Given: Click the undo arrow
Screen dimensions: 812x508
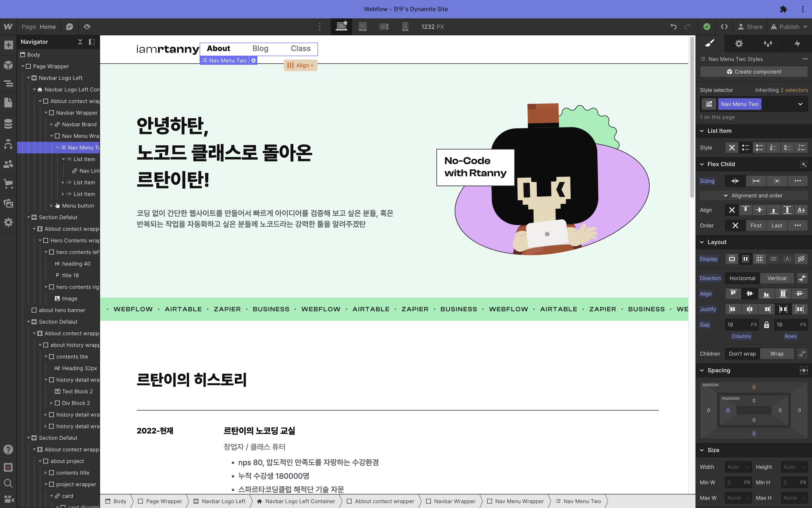Looking at the screenshot, I should (674, 27).
